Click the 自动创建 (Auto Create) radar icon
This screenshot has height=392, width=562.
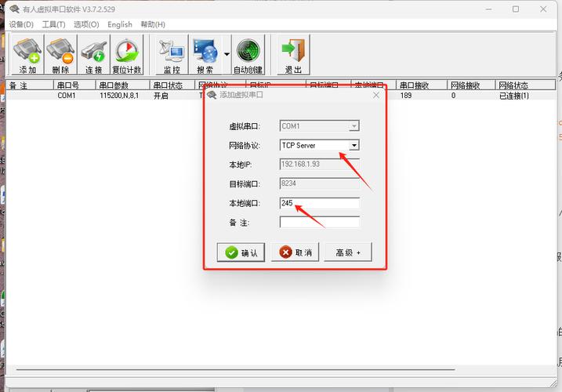click(x=248, y=55)
